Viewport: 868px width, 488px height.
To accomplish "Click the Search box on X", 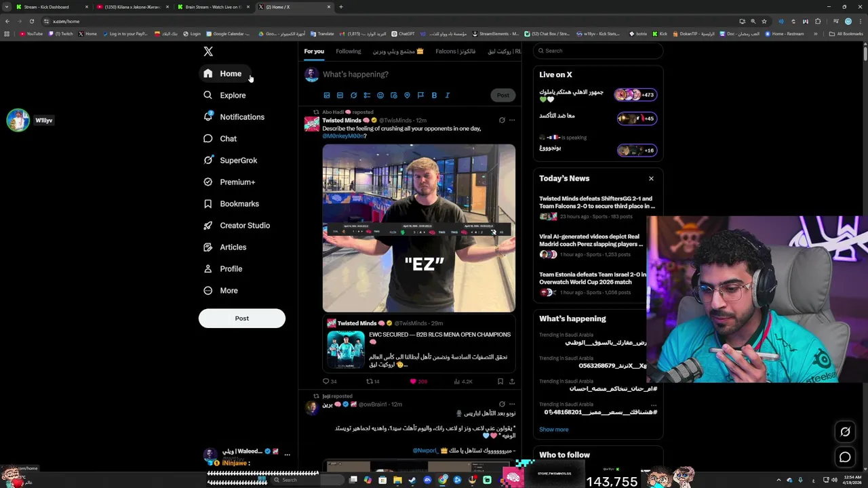I will [x=597, y=51].
